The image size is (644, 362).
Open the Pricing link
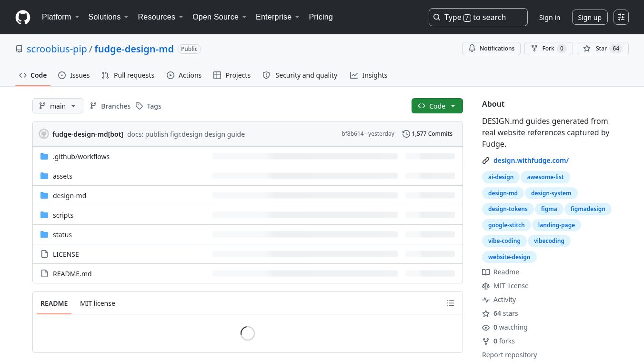point(321,17)
